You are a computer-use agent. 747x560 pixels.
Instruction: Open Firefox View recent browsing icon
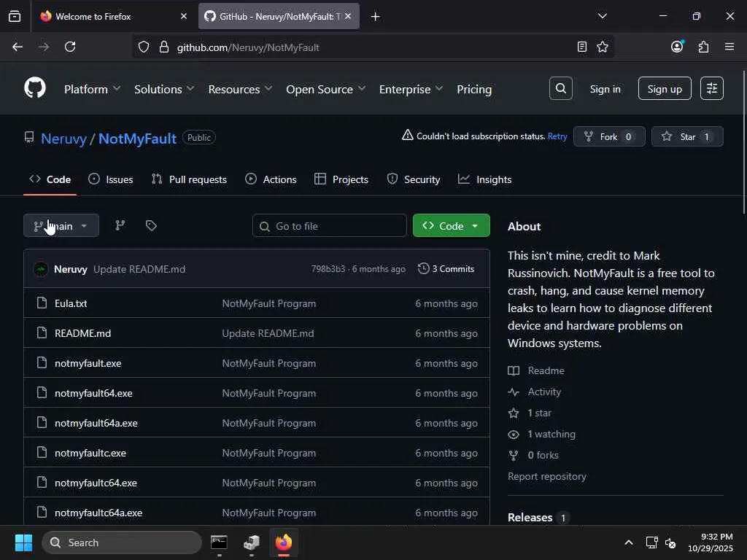(15, 17)
